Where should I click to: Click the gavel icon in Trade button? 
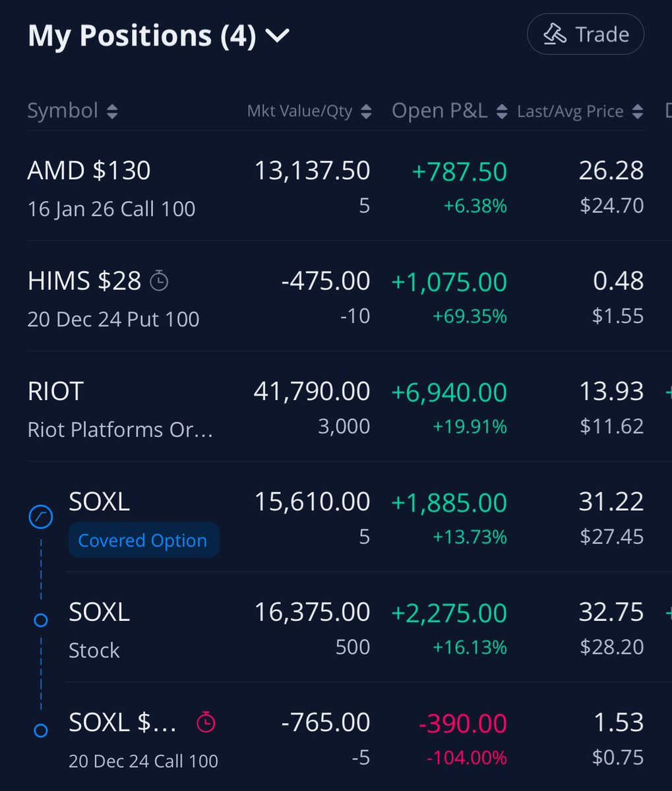click(555, 34)
